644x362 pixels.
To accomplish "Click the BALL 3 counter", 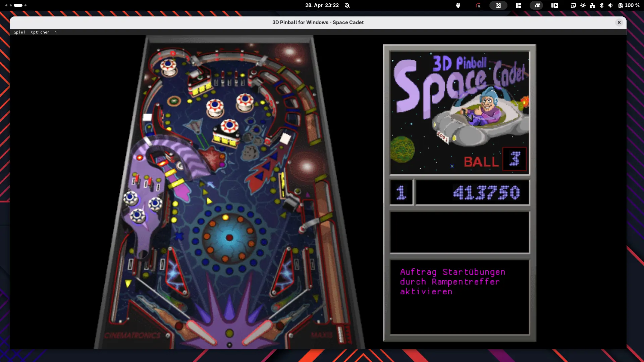I will coord(495,160).
